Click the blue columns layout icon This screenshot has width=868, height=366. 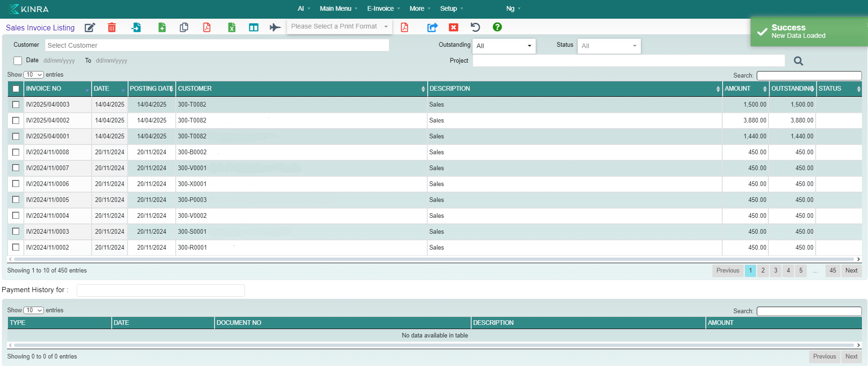[254, 28]
